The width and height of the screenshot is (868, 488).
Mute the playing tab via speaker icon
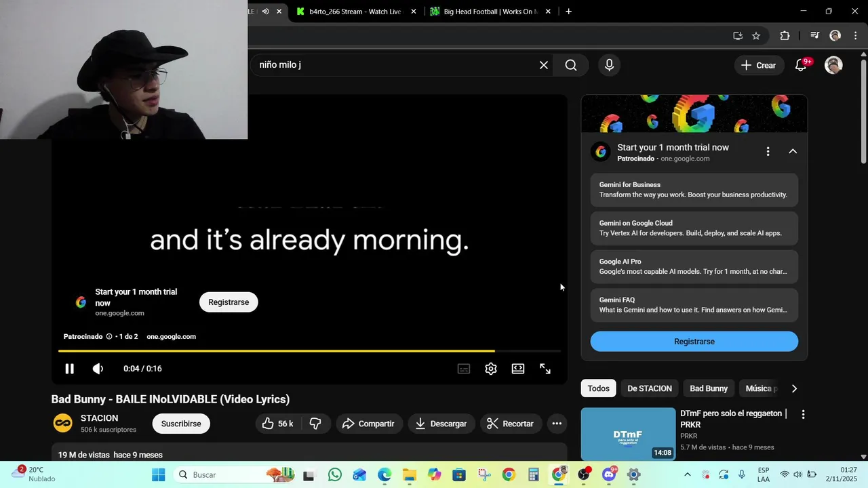pos(266,12)
